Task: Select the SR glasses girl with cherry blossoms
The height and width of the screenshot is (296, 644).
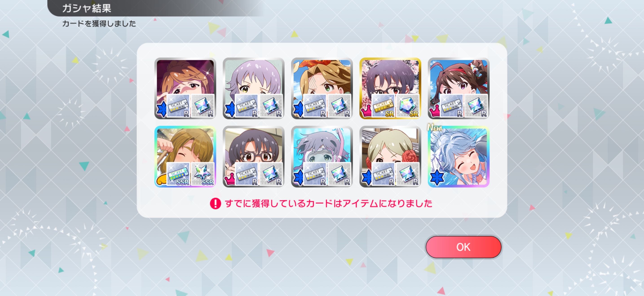Action: tap(390, 88)
